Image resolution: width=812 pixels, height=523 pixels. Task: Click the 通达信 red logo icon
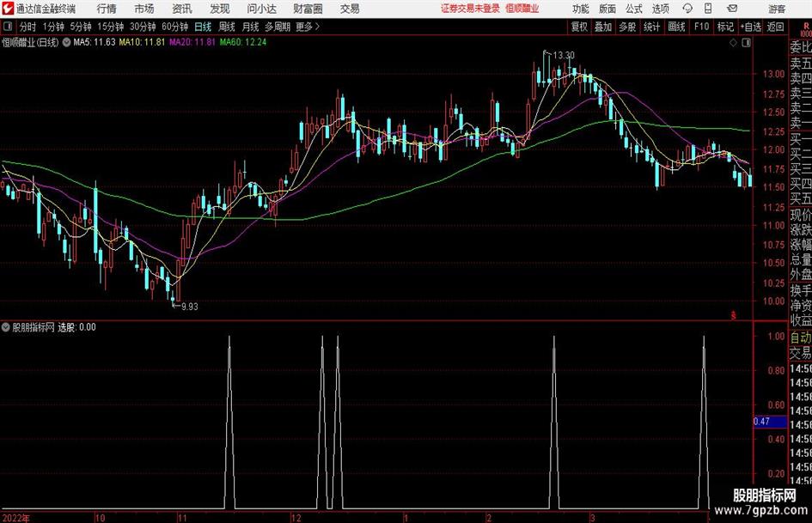9,9
